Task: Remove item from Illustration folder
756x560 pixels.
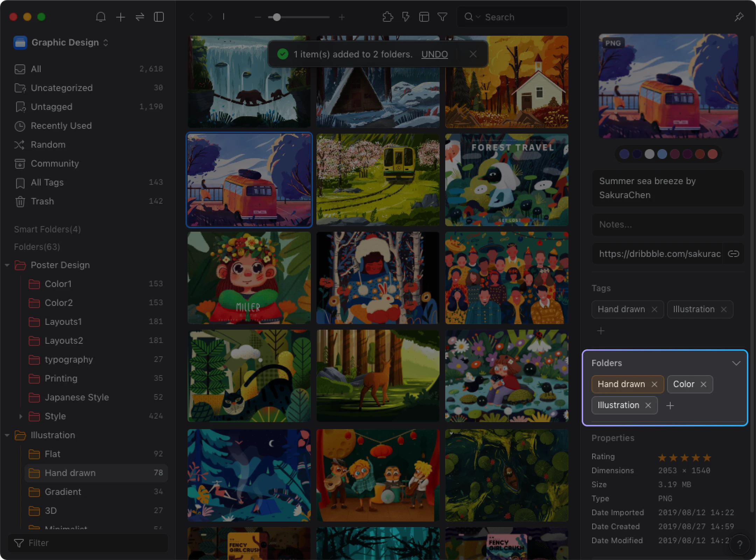Action: tap(648, 405)
